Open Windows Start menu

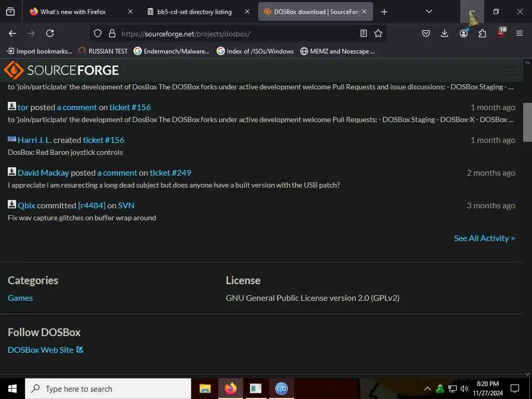(x=12, y=389)
